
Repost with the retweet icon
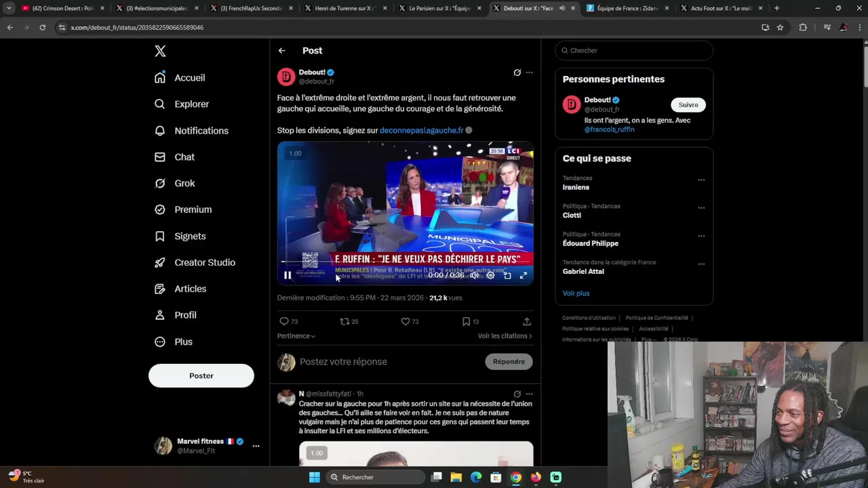pyautogui.click(x=344, y=321)
